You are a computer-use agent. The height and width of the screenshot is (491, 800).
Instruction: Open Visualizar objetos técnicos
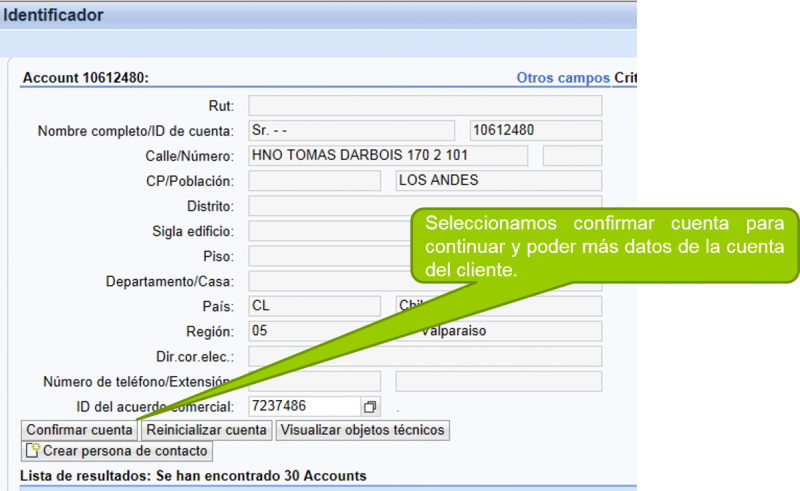coord(362,430)
